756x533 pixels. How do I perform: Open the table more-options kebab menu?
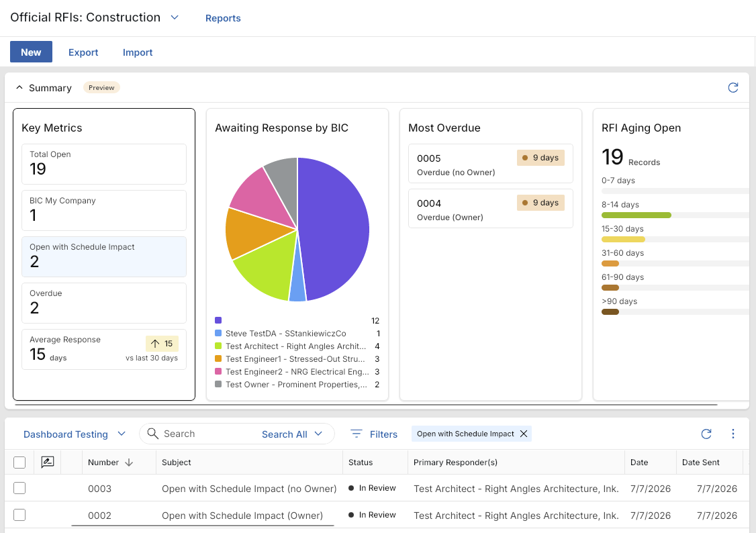click(733, 434)
